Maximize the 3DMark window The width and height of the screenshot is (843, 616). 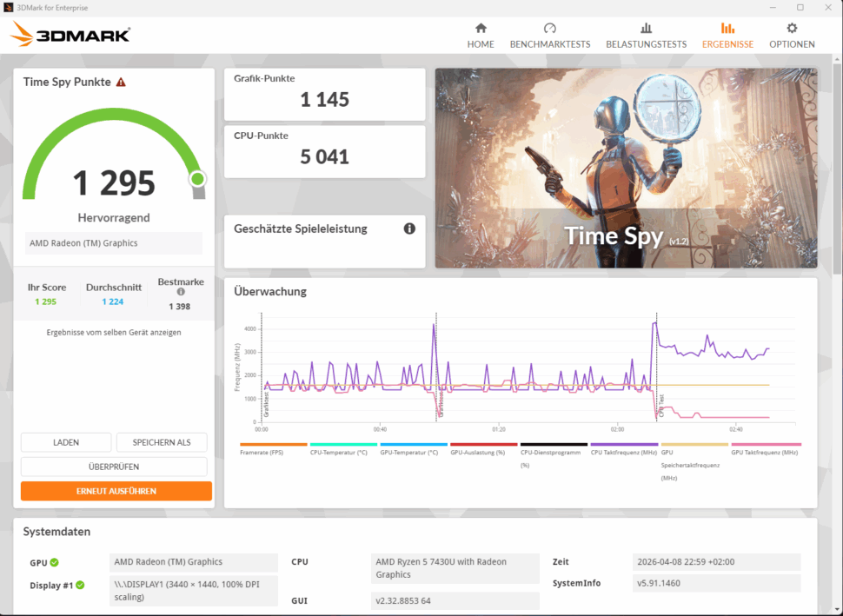point(800,8)
